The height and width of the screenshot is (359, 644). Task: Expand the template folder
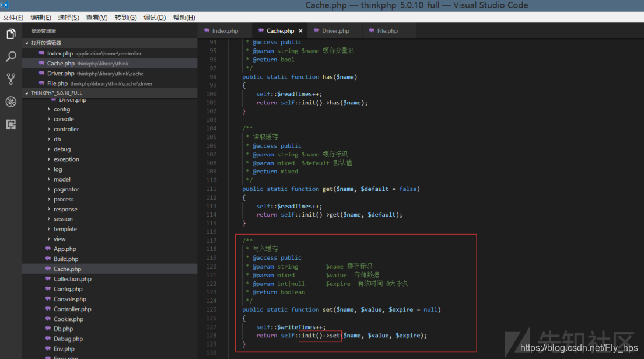(65, 229)
